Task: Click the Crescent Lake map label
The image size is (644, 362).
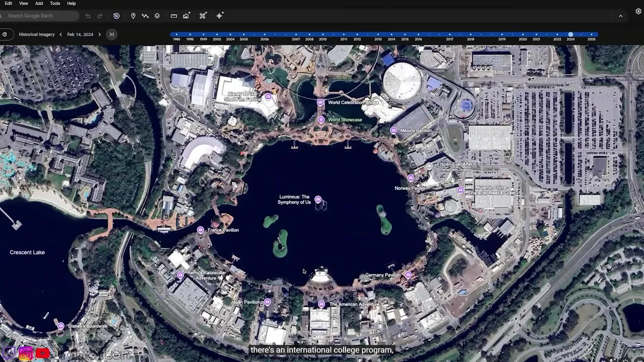Action: (27, 252)
